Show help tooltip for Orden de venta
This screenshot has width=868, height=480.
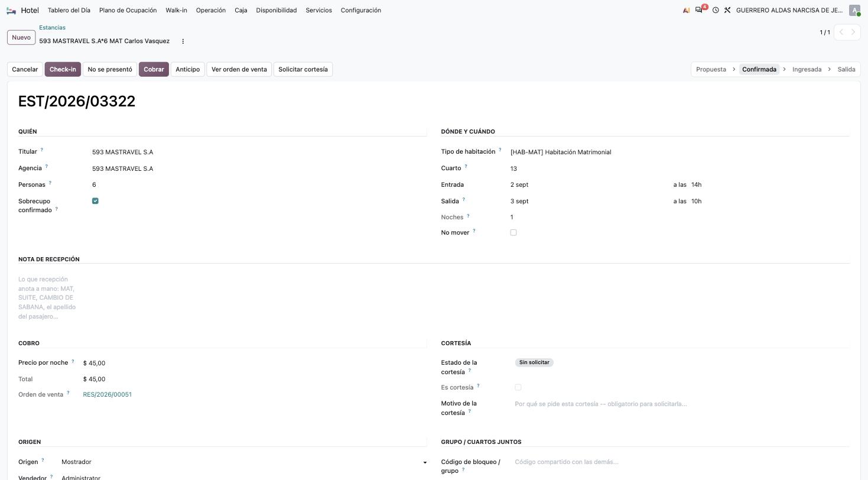68,393
